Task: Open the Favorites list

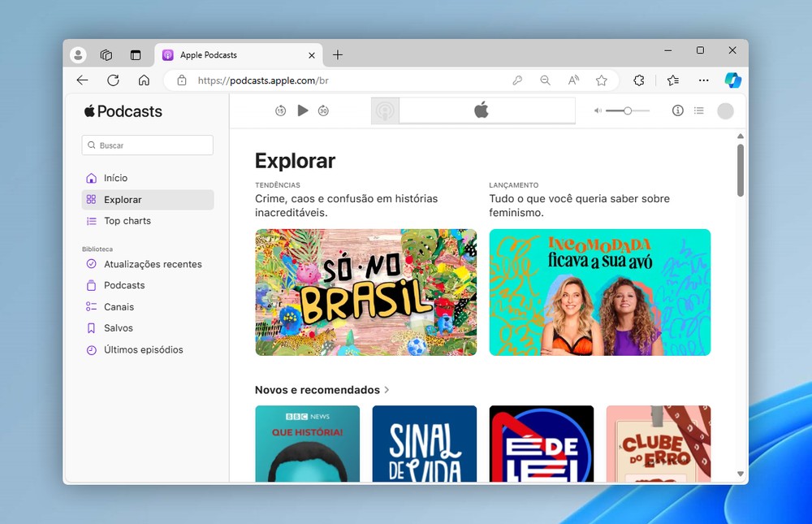Action: (672, 80)
